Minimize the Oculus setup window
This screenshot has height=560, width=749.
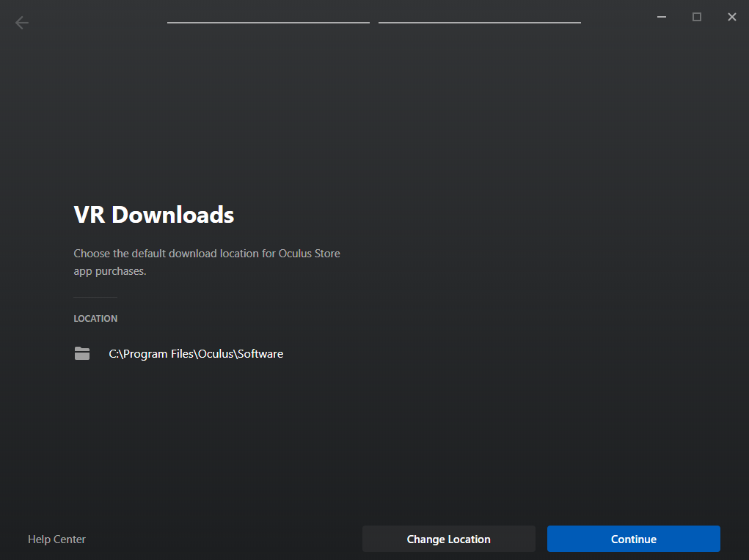[x=662, y=17]
